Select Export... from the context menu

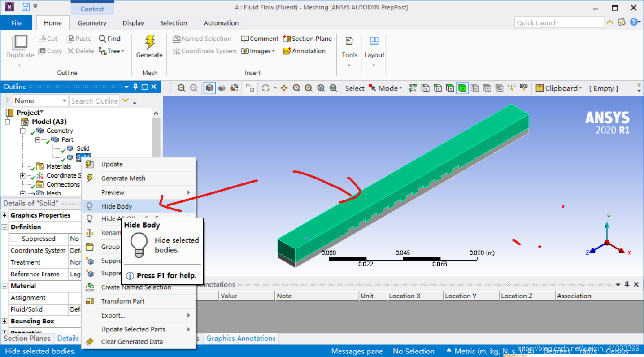(139, 315)
